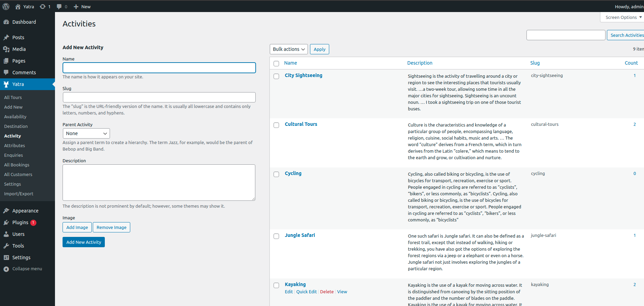Screen dimensions: 644x306
Task: Click the count 2 for Cultural Tours
Action: click(635, 124)
